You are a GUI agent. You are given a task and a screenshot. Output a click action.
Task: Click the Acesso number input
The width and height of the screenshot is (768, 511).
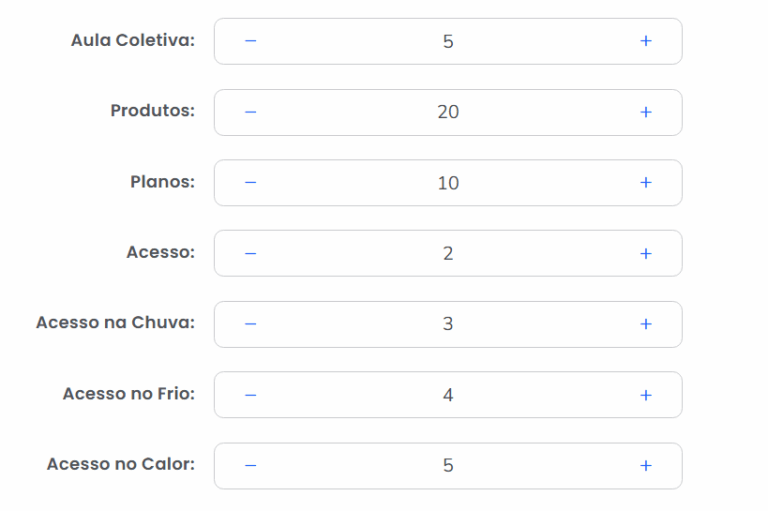[448, 254]
